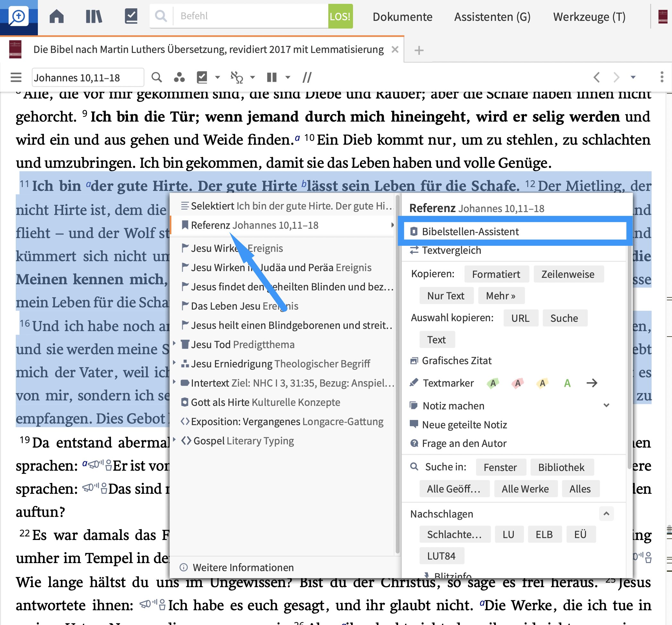Expand the Intertext NHC entry
672x625 pixels.
[174, 382]
